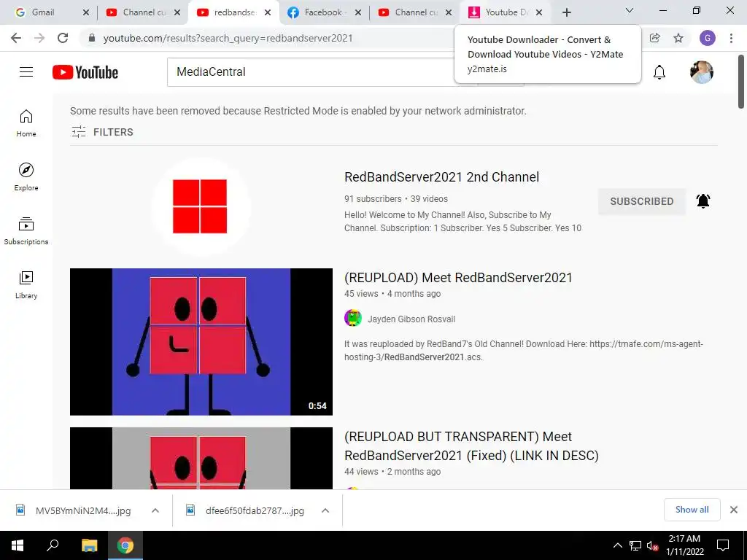Click the address bar URL
747x560 pixels.
click(228, 38)
